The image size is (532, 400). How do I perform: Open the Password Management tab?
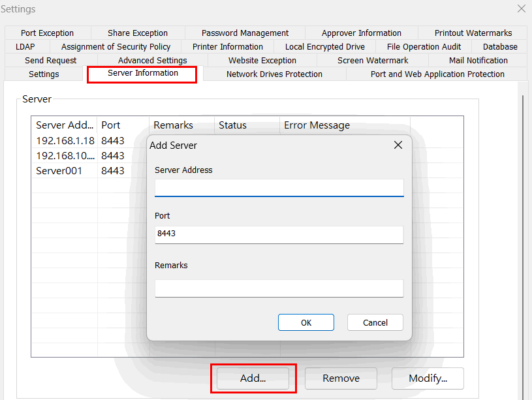(x=245, y=33)
